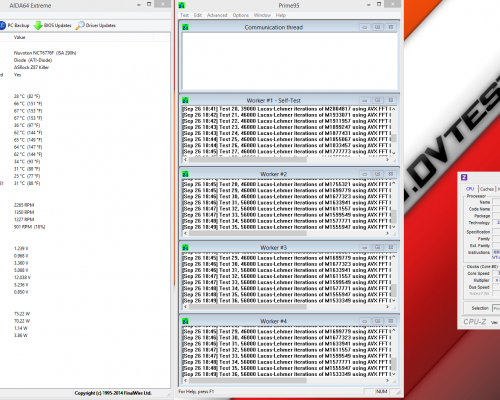
Task: Minimize the Worker #2 window
Action: pos(365,174)
